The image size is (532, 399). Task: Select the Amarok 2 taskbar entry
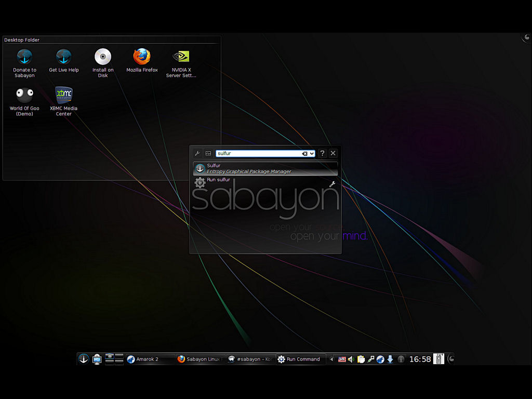point(150,358)
